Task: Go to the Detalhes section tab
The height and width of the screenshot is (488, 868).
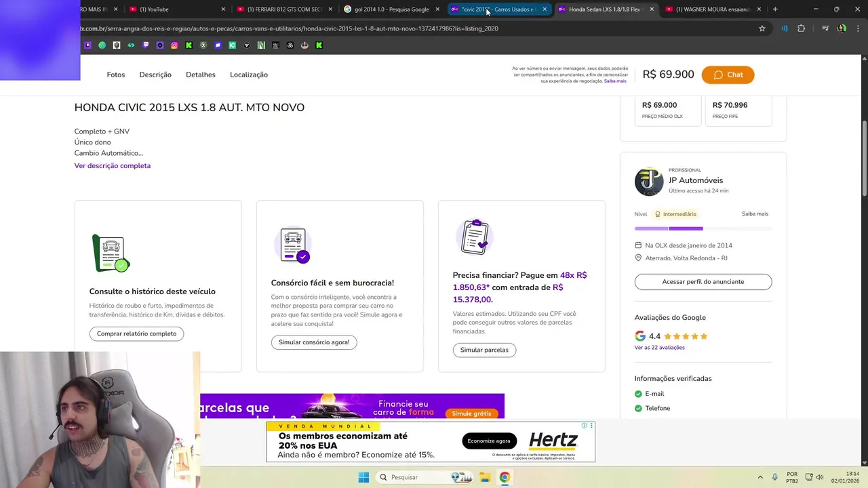Action: (201, 75)
